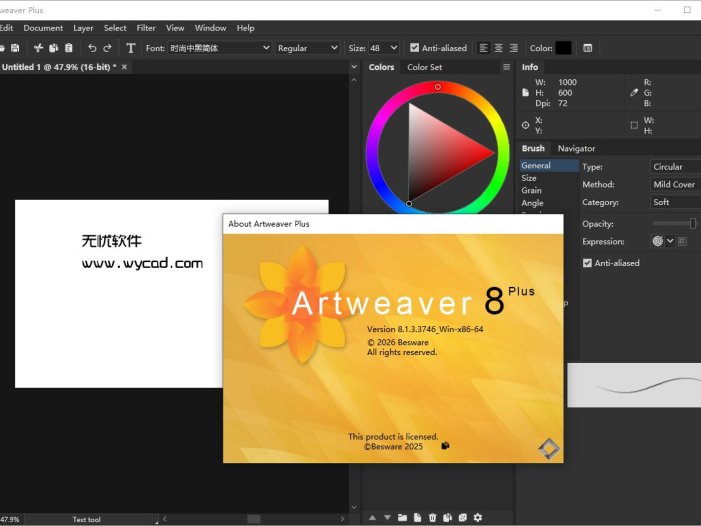The width and height of the screenshot is (701, 526).
Task: Click the Opacity slider handle
Action: [x=693, y=223]
